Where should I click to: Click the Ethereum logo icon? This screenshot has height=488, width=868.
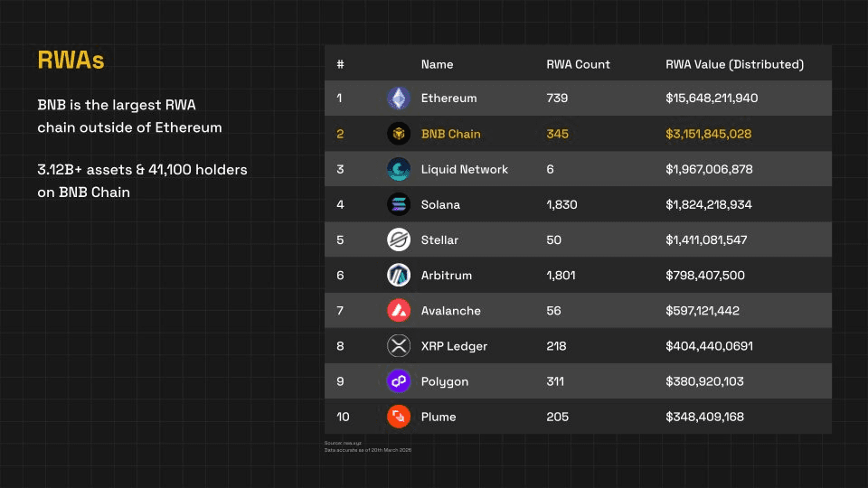399,99
